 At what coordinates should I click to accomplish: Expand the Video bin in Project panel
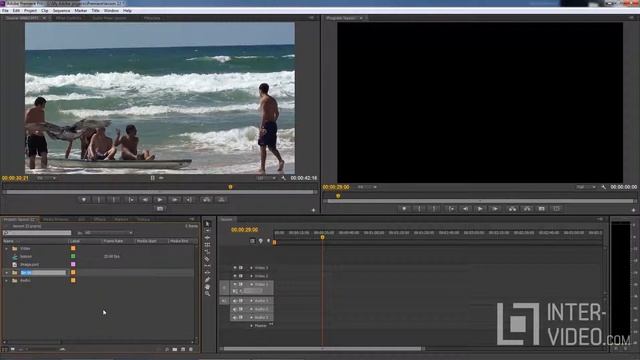pos(6,248)
